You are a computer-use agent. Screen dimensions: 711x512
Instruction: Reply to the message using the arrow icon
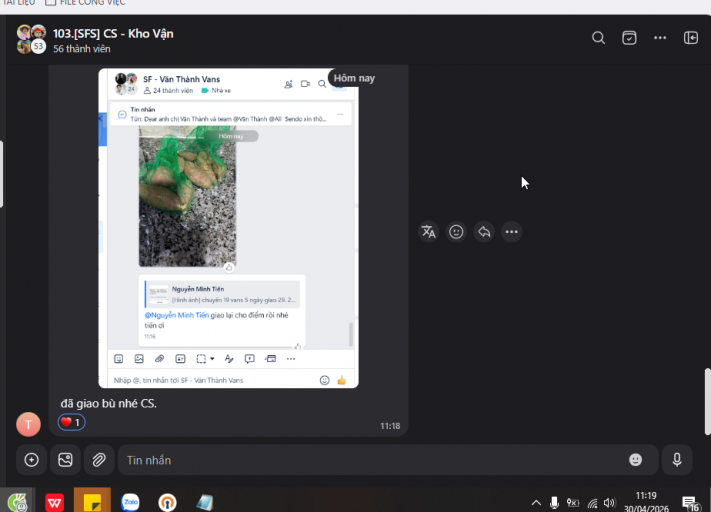(484, 232)
